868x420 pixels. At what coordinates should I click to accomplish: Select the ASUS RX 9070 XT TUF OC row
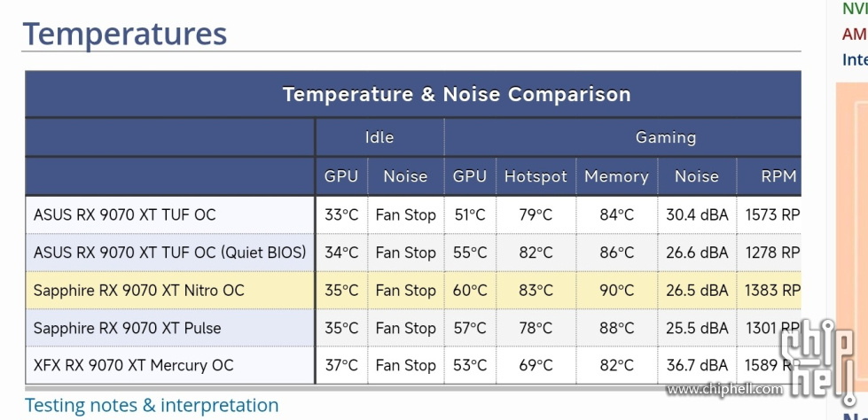tap(413, 214)
